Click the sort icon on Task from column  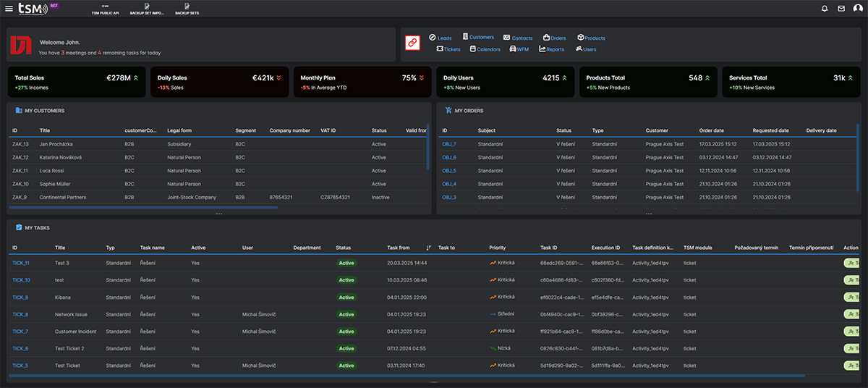tap(428, 248)
